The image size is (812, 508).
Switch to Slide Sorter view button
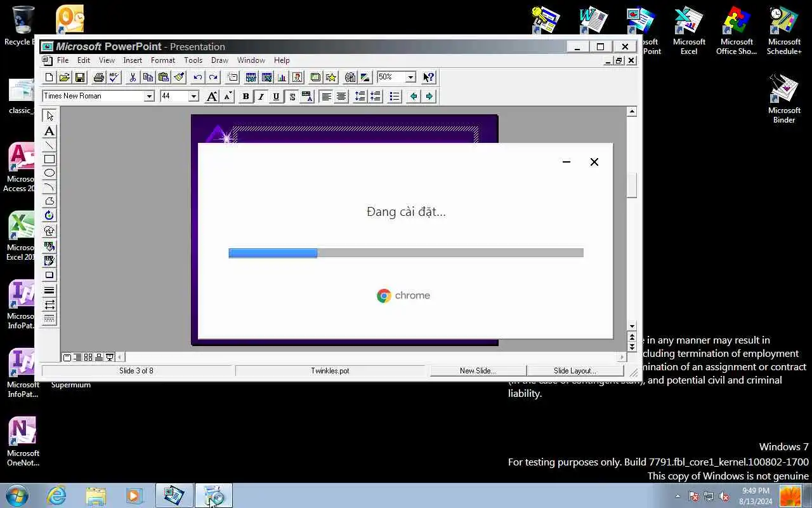88,357
